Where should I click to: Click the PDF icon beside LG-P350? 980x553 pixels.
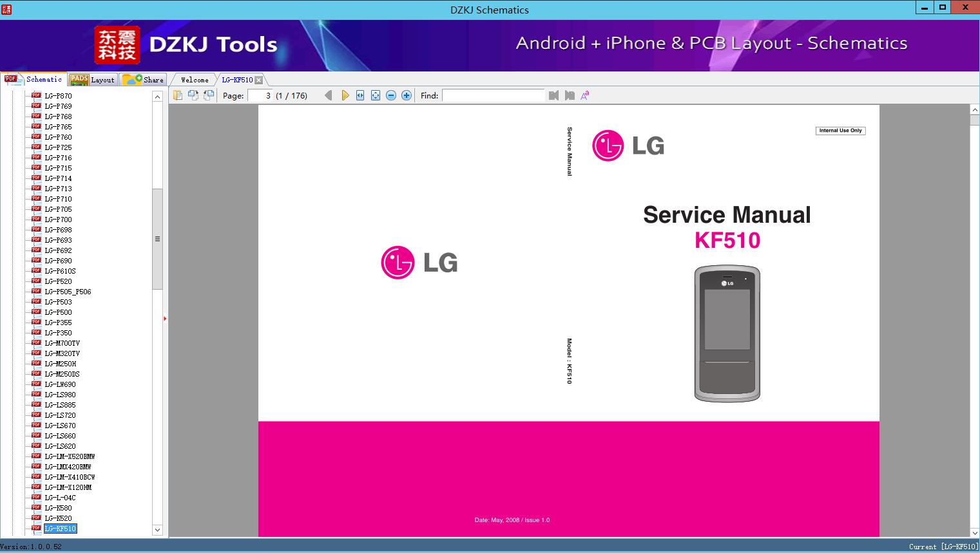point(37,333)
